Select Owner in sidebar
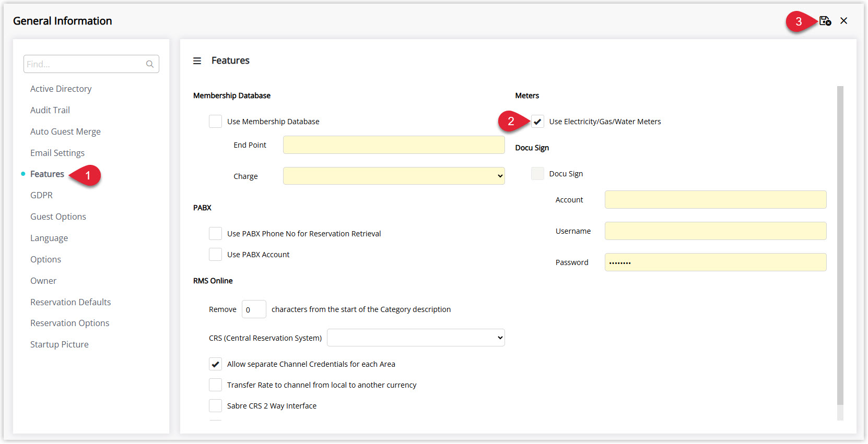Screen dimensions: 868x444 point(43,281)
